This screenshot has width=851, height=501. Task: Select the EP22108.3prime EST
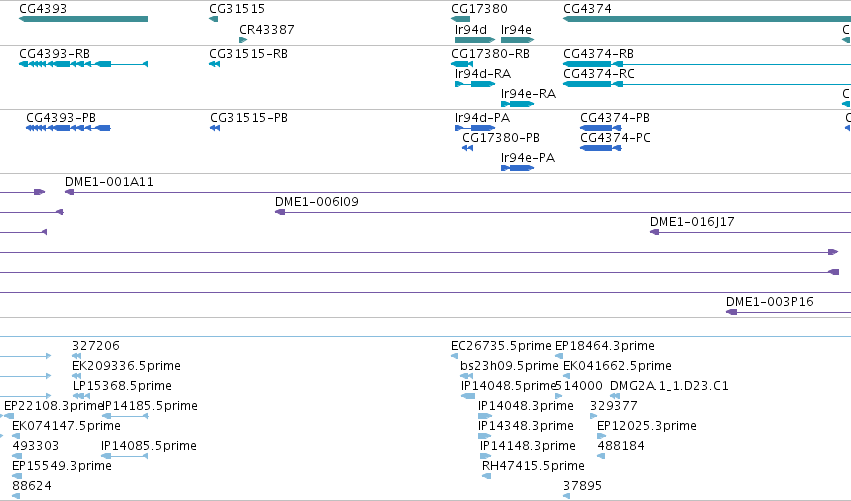[x=7, y=416]
